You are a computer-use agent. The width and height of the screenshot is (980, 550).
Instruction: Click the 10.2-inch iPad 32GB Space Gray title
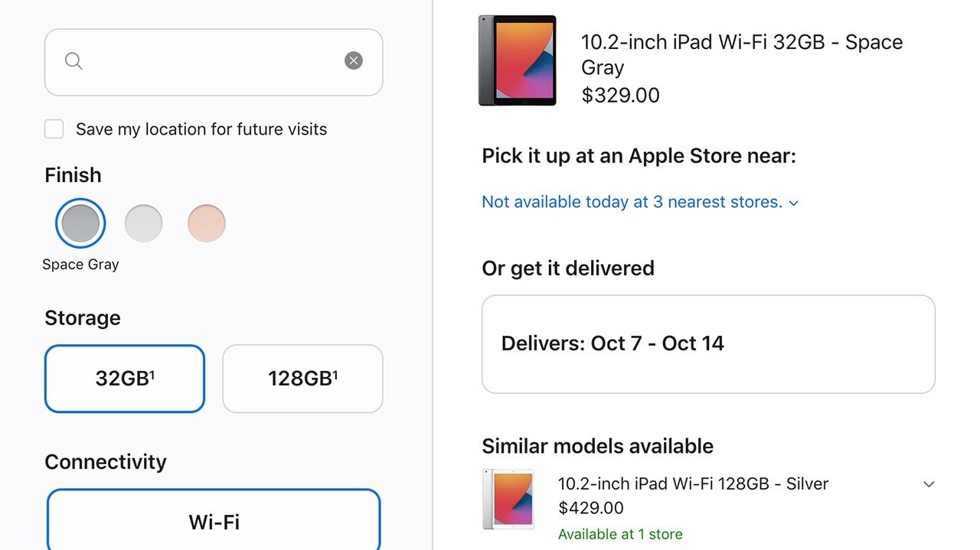(741, 54)
